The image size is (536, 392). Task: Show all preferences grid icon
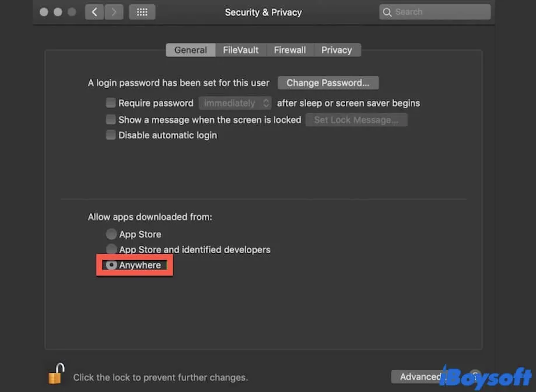(x=142, y=12)
